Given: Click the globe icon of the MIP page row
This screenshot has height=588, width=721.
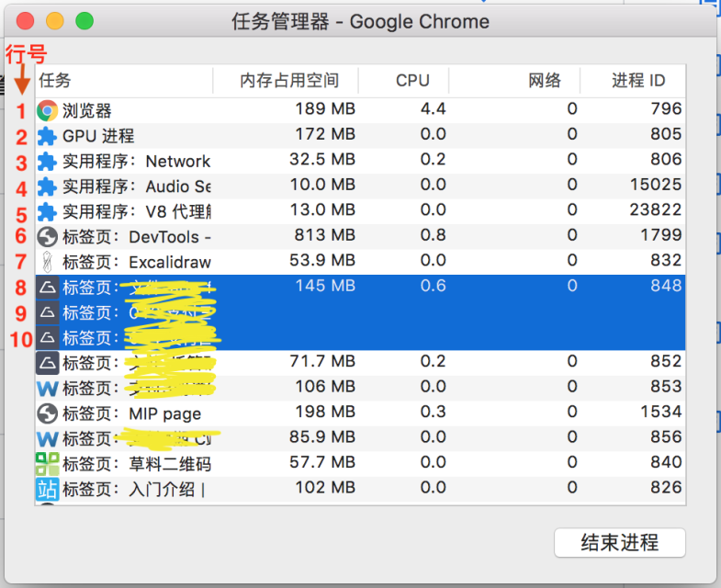Looking at the screenshot, I should (x=48, y=413).
